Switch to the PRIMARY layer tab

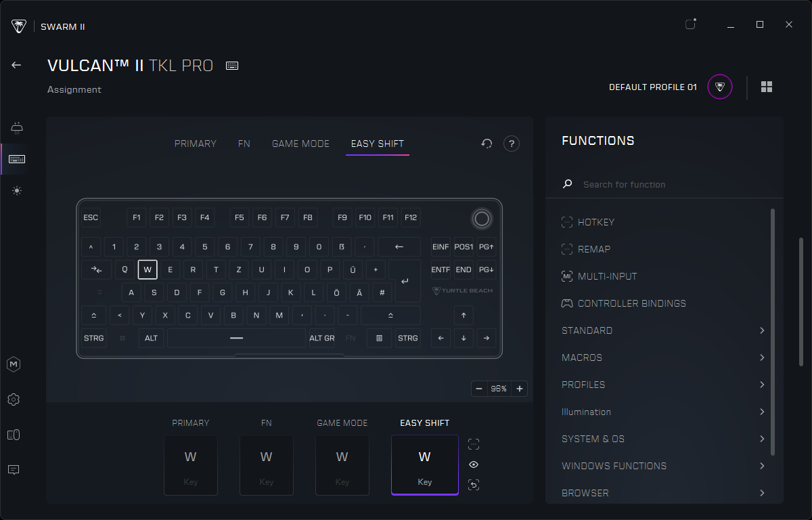tap(196, 144)
